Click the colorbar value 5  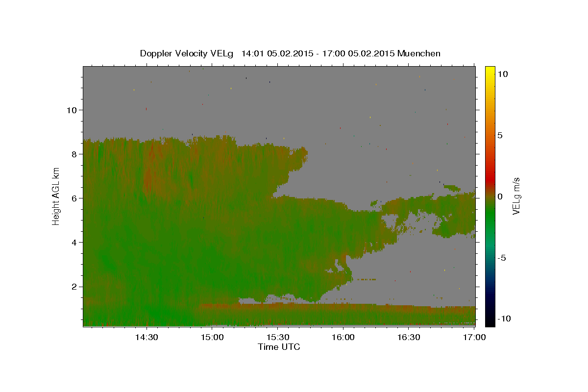[x=500, y=135]
